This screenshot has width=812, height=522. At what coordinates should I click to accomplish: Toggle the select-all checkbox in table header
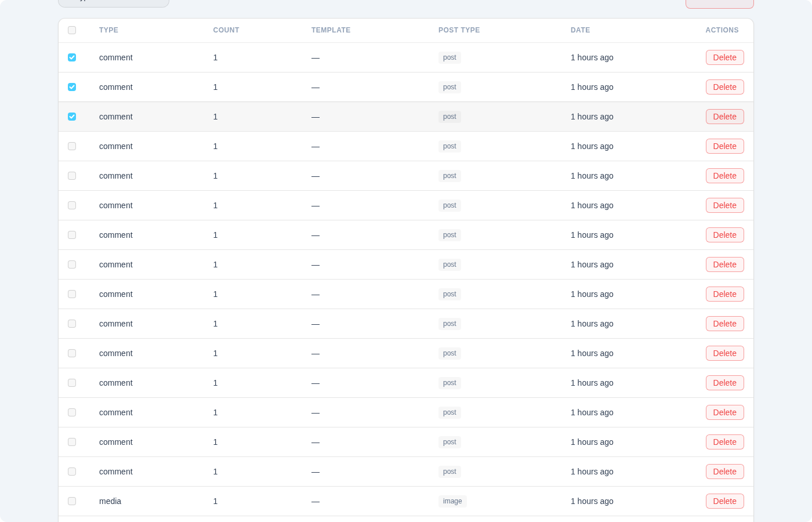(72, 30)
